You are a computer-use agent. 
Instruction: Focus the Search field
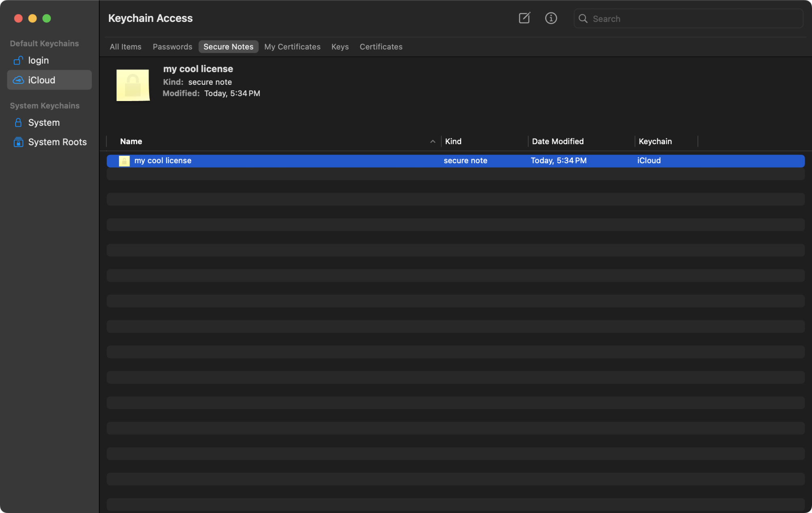coord(688,19)
